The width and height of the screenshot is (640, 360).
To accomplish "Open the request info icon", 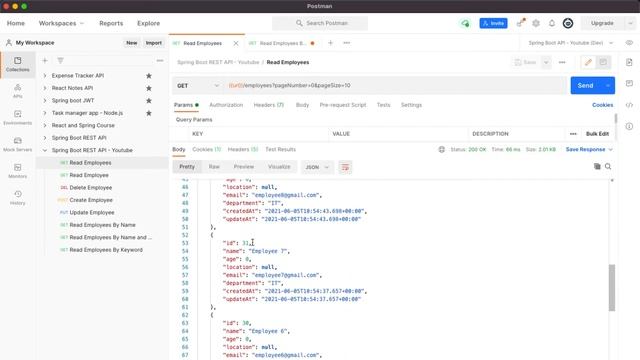I will tap(629, 126).
